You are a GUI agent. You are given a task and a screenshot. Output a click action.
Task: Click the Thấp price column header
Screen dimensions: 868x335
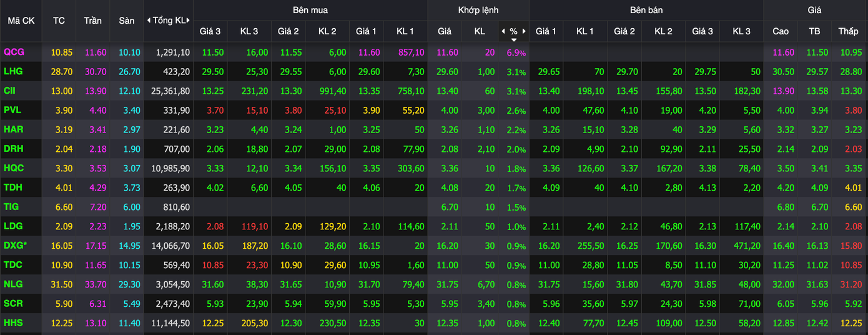[x=848, y=31]
